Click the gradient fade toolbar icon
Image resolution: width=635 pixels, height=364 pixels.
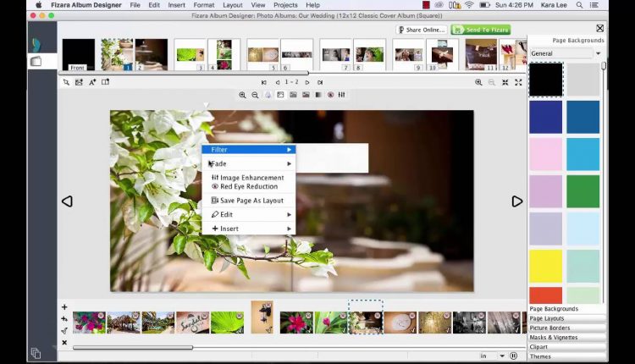[318, 95]
